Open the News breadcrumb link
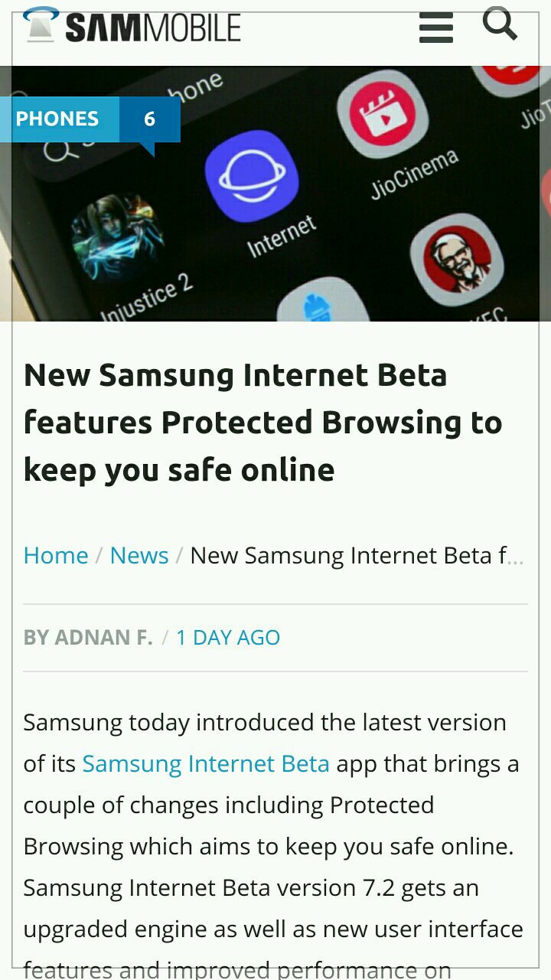The width and height of the screenshot is (551, 980). [139, 555]
